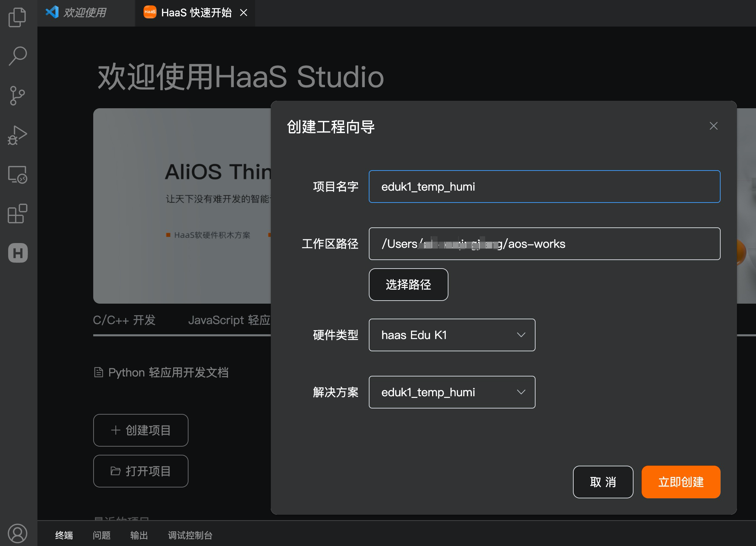Open the Source Control icon
756x546 pixels.
pyautogui.click(x=17, y=96)
